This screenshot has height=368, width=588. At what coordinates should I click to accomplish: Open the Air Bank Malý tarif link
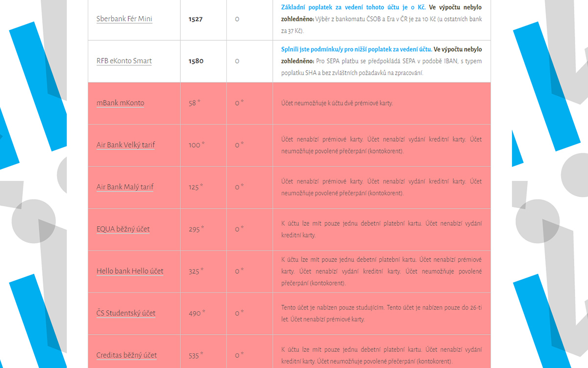pyautogui.click(x=125, y=187)
